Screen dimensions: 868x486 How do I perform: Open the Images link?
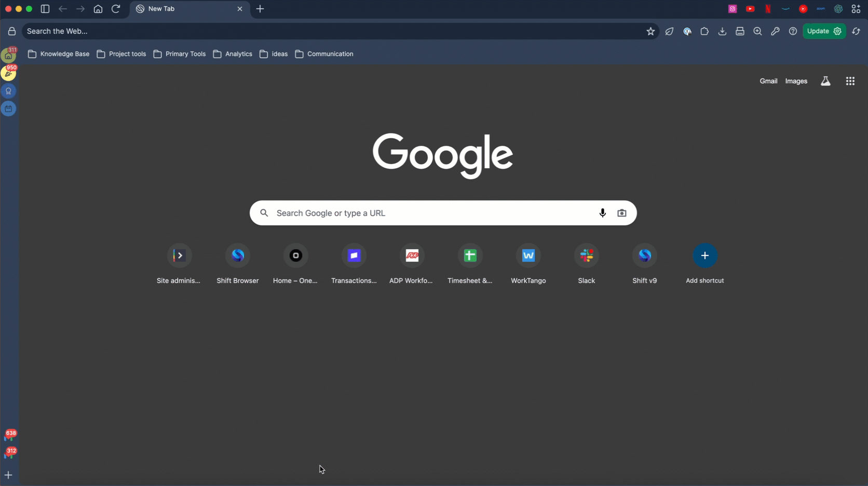pos(796,81)
